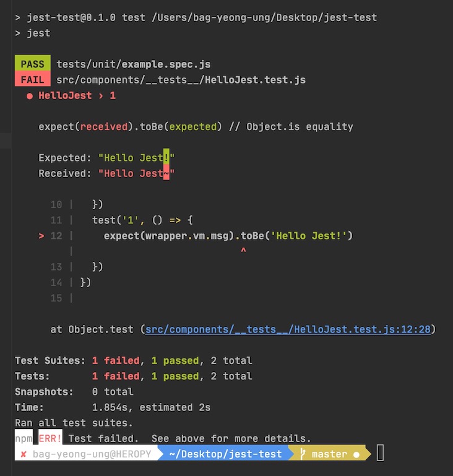Click the red '>' marker at line 12
453x476 pixels.
41,236
